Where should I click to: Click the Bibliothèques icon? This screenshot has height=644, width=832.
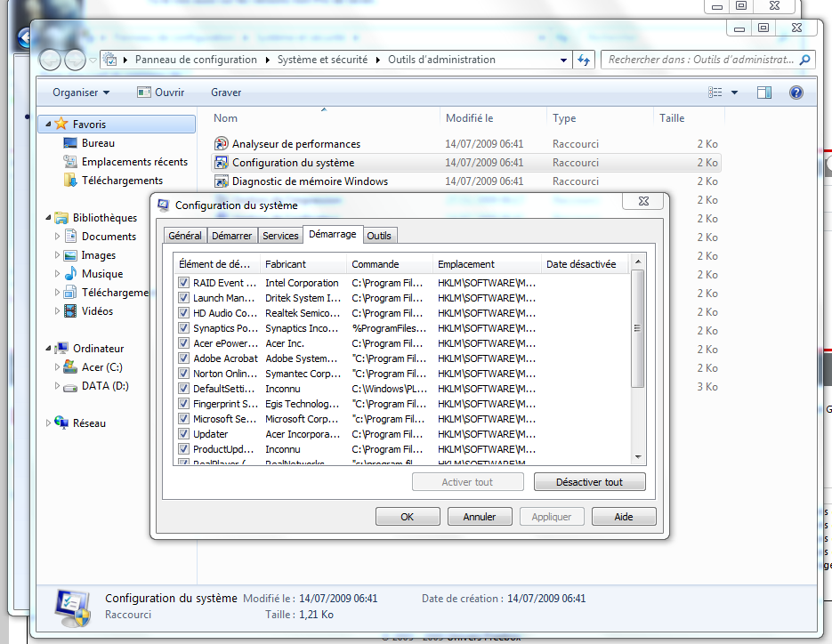tap(61, 218)
